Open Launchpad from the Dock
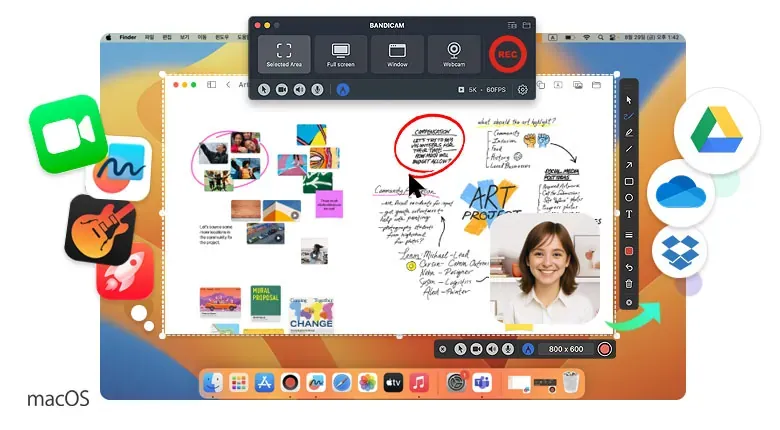780x430 pixels. 239,383
